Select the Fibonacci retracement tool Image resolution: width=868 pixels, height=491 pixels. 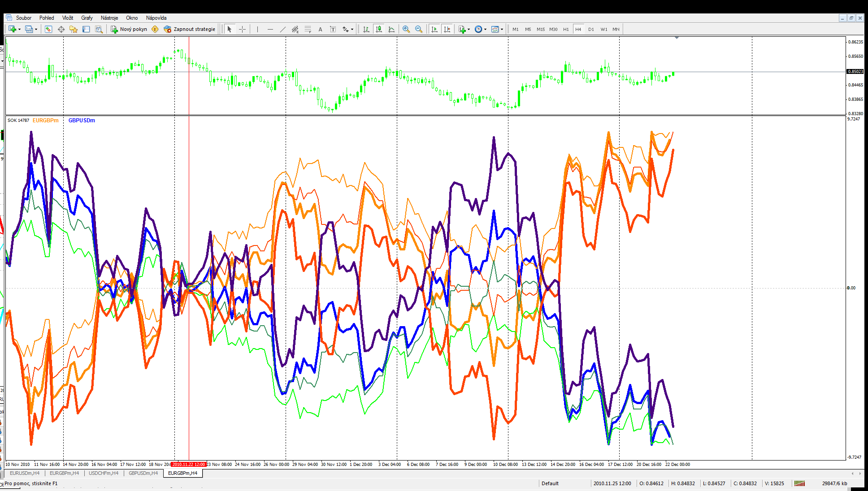(x=308, y=29)
